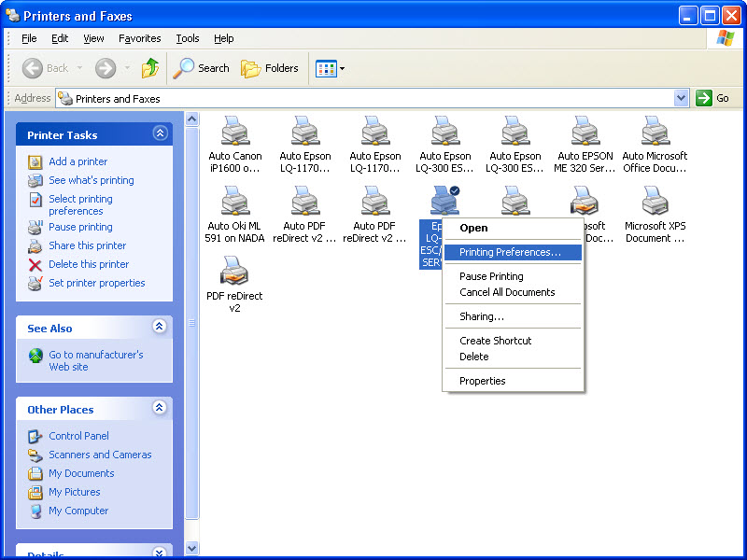Image resolution: width=747 pixels, height=560 pixels.
Task: Select Auto Microsoft Office Document printer icon
Action: (655, 132)
